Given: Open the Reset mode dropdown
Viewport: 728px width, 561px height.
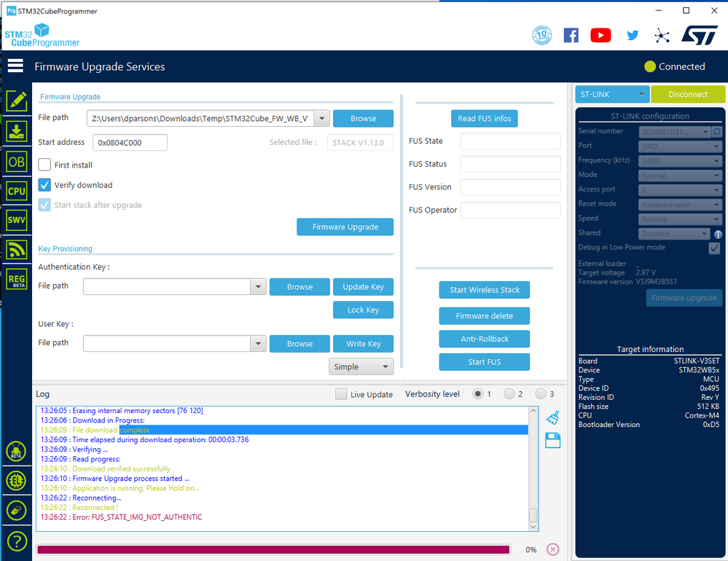Looking at the screenshot, I should (x=680, y=205).
